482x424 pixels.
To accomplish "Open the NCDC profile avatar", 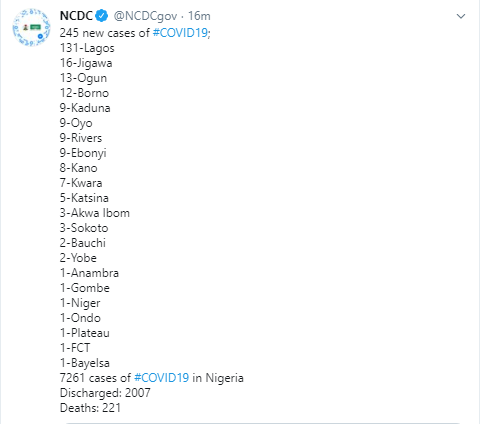I will (31, 27).
